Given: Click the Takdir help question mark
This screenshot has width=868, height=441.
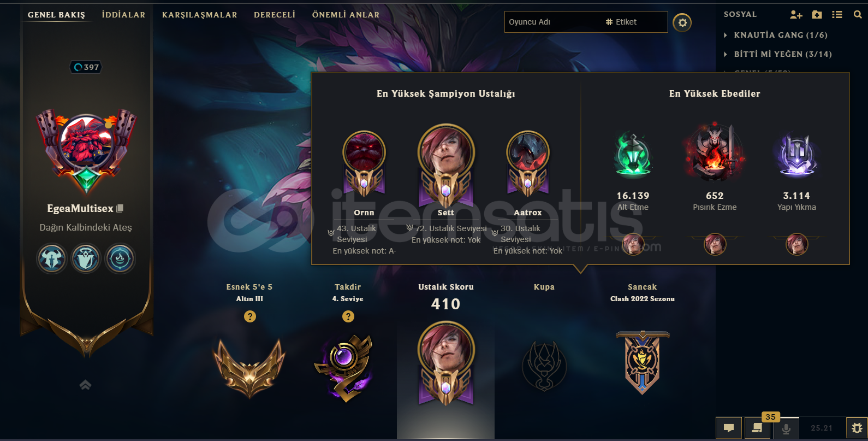Looking at the screenshot, I should tap(348, 316).
